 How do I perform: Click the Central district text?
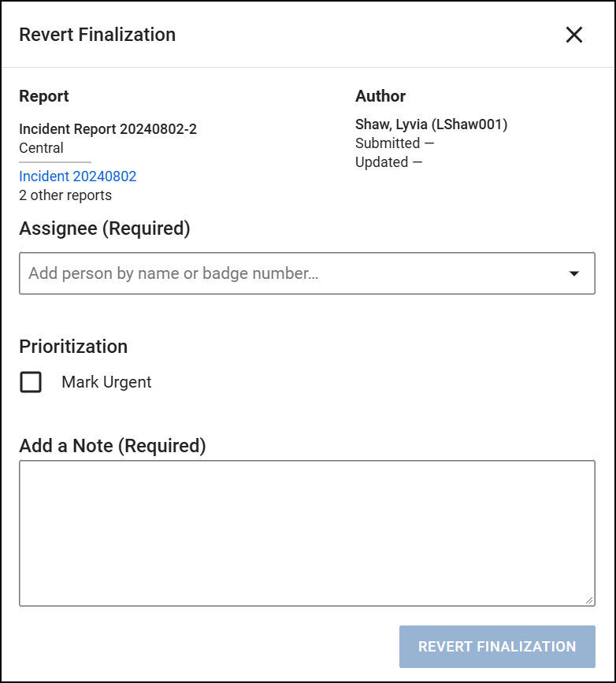[41, 148]
